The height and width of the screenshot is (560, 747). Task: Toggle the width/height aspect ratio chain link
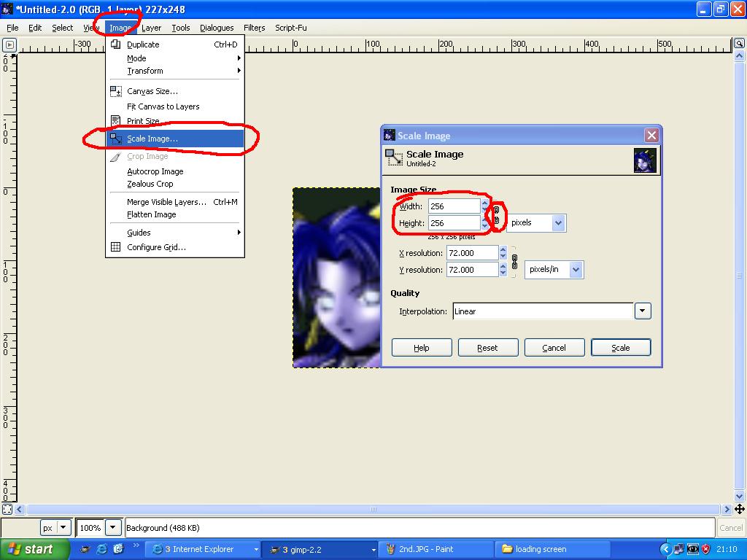[x=496, y=215]
